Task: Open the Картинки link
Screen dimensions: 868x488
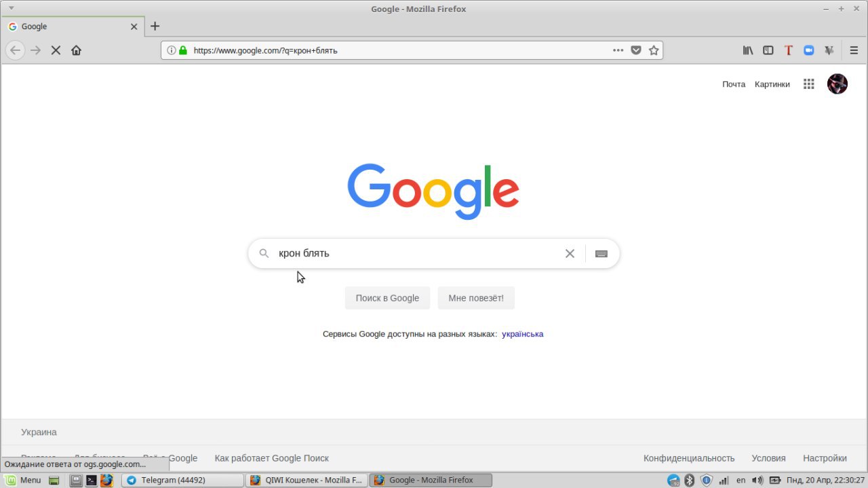Action: click(772, 84)
